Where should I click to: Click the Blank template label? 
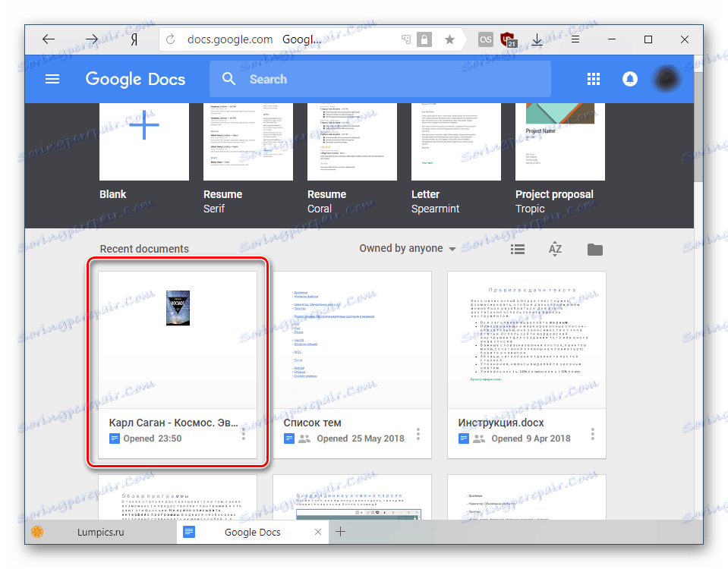[113, 194]
